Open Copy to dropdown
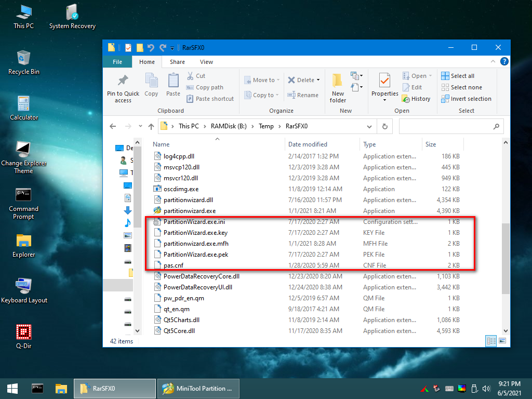532x399 pixels. click(262, 95)
